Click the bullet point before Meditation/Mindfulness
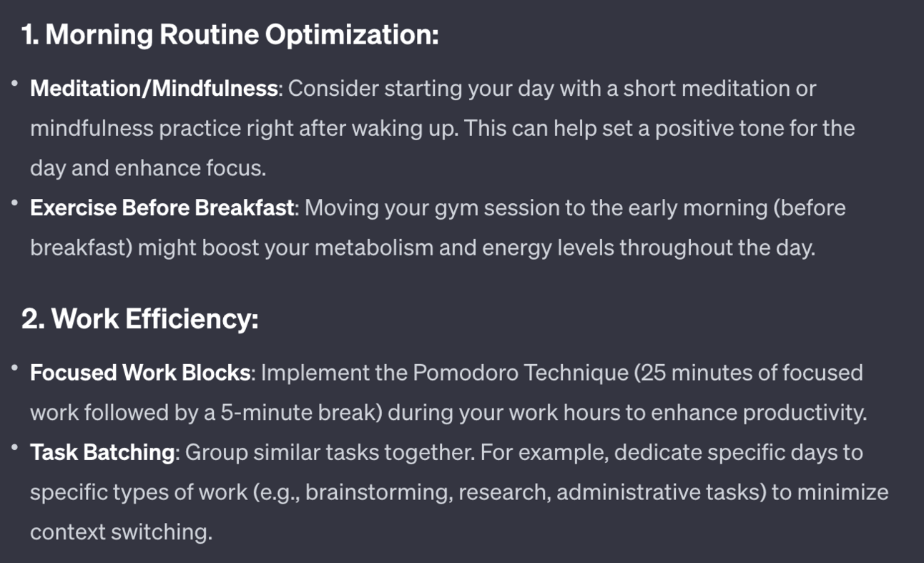The height and width of the screenshot is (563, 924). coord(14,84)
